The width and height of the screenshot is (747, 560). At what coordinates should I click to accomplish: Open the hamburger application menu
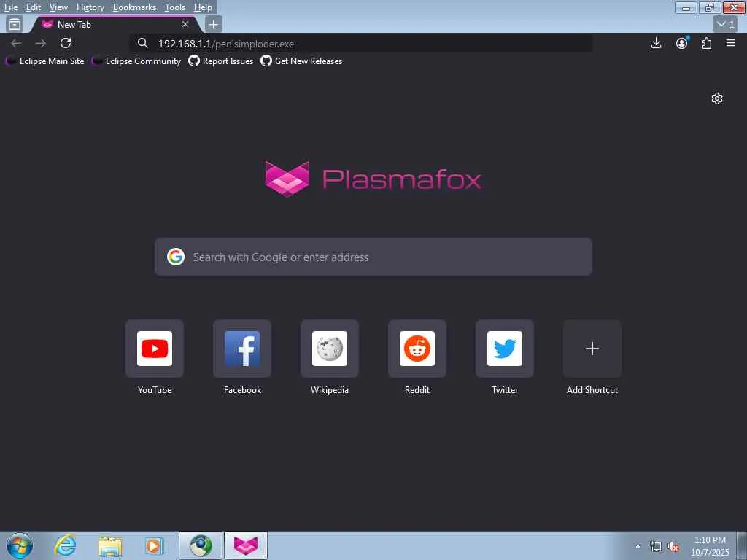tap(731, 43)
